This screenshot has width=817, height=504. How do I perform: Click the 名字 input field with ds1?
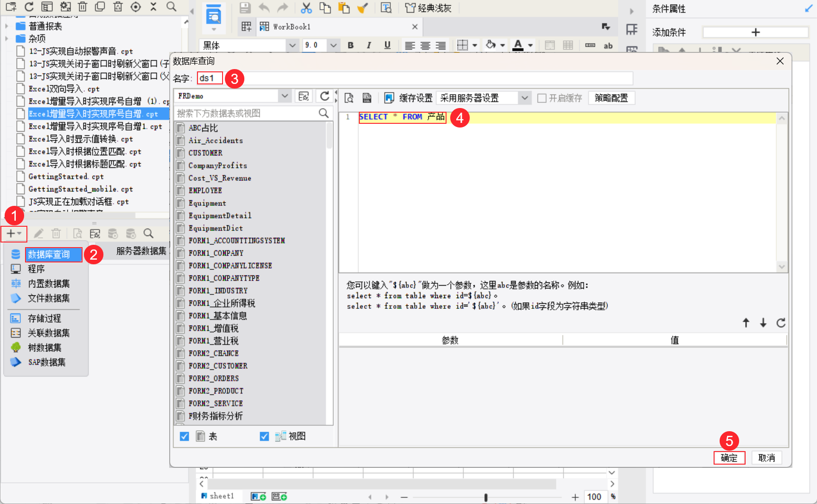(415, 78)
